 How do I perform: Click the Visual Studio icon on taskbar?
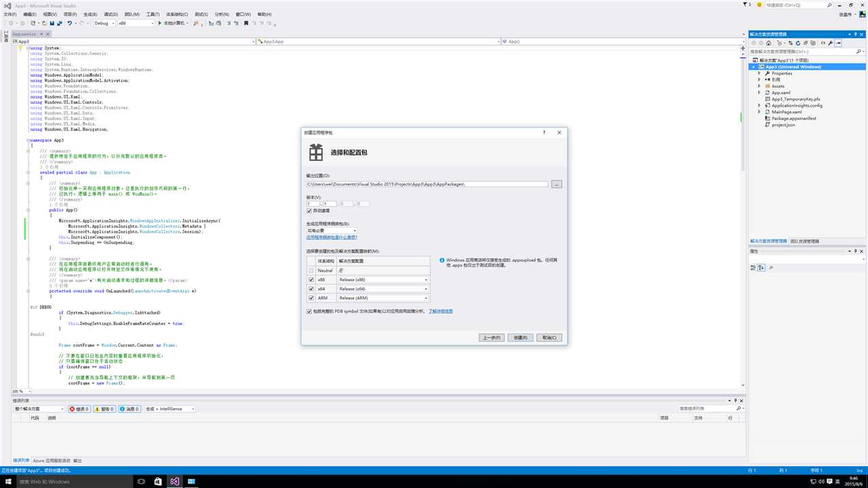click(175, 481)
